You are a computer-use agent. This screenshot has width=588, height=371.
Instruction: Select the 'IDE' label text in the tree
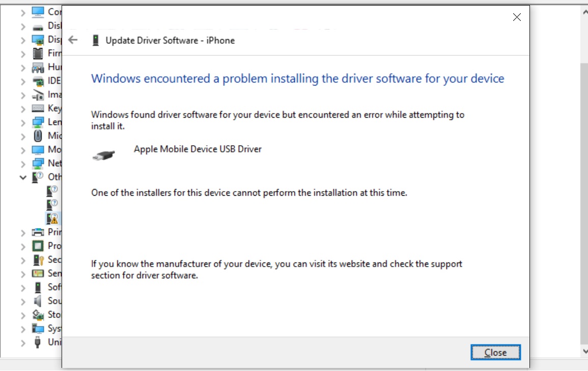(x=54, y=81)
